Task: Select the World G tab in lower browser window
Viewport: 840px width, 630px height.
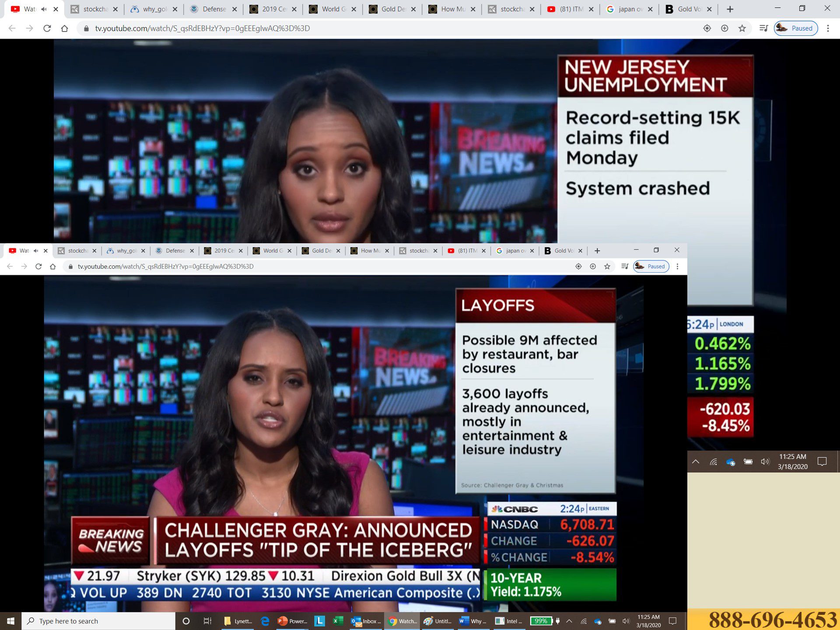Action: tap(273, 251)
